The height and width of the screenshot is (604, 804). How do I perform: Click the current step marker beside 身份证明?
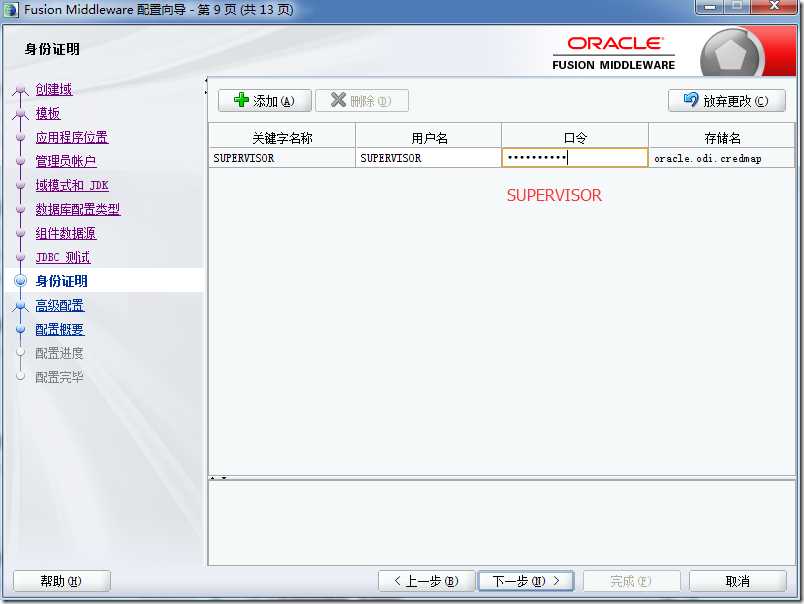point(21,281)
